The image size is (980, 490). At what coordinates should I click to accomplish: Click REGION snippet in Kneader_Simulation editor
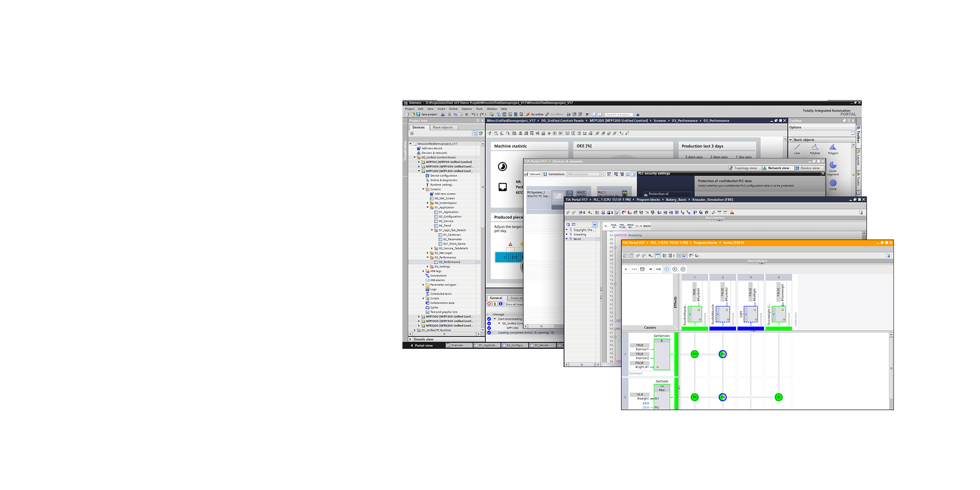point(647,226)
